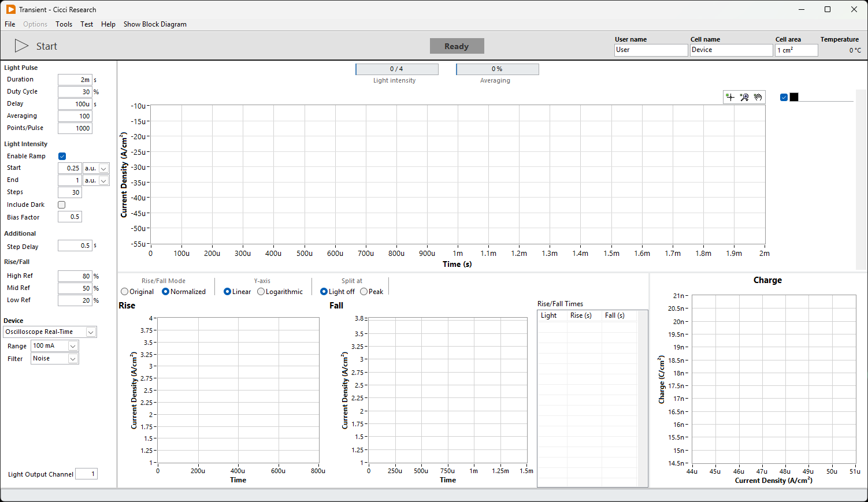The height and width of the screenshot is (502, 868).
Task: Check the Include Dark checkbox
Action: pos(62,204)
